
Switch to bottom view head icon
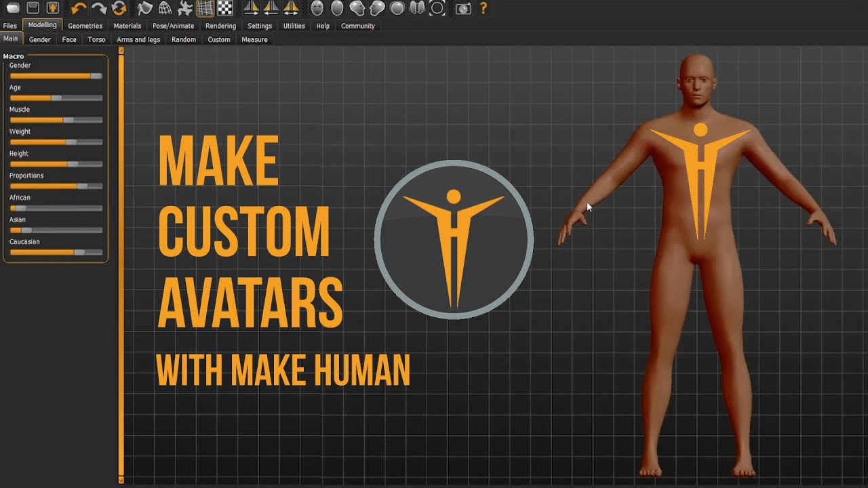[x=418, y=8]
